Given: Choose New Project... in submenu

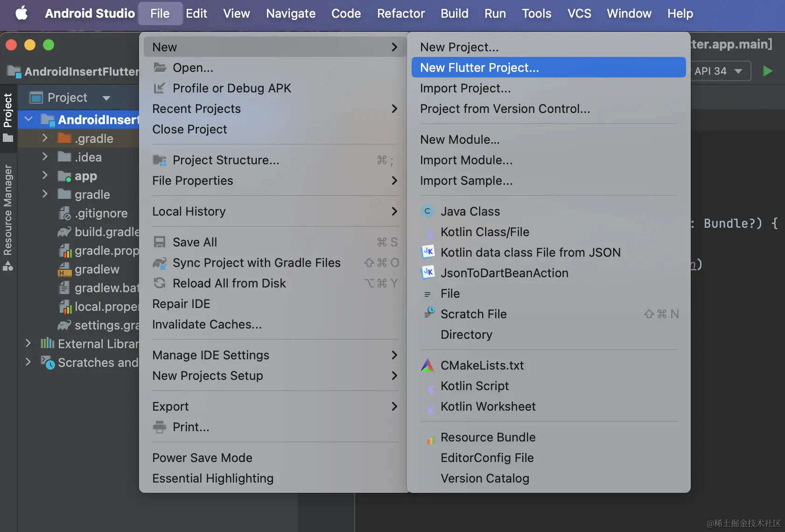Looking at the screenshot, I should pyautogui.click(x=549, y=47).
